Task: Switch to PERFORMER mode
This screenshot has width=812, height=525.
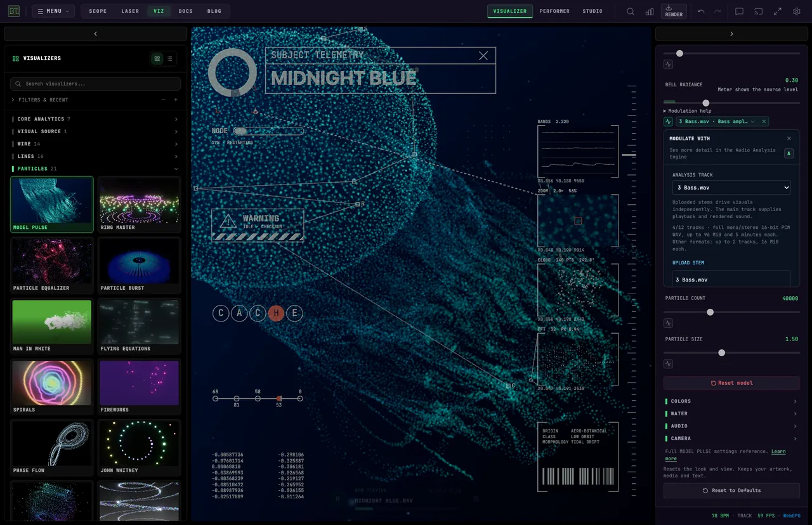Action: (x=554, y=11)
